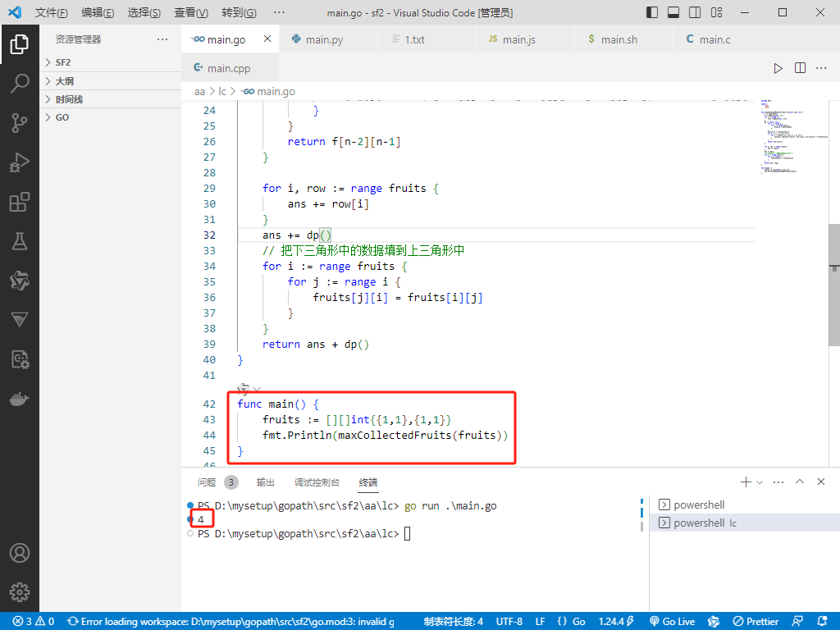The height and width of the screenshot is (630, 840).
Task: Open the Extensions view
Action: coord(20,202)
